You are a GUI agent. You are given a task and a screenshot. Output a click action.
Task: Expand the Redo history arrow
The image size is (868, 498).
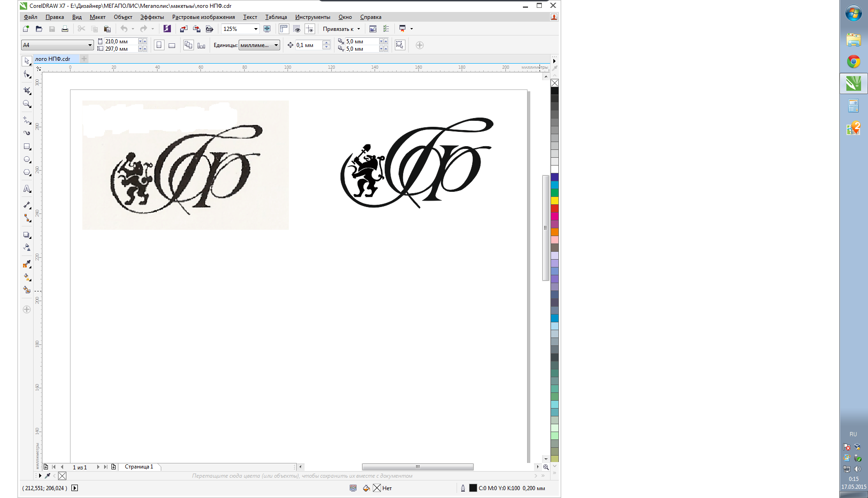[x=152, y=29]
